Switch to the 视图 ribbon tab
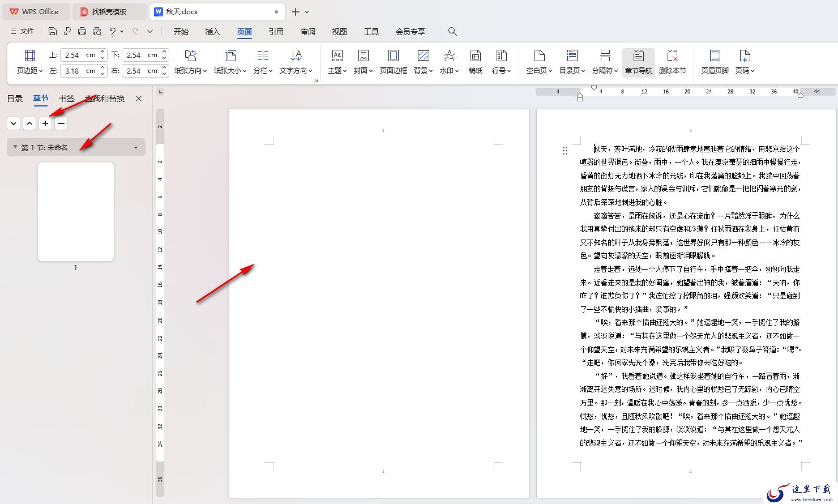 (340, 32)
